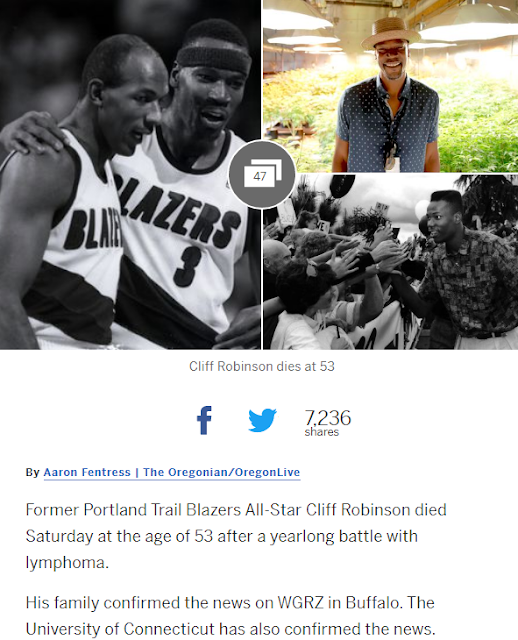Click the word 'shares' under the count

click(x=322, y=432)
